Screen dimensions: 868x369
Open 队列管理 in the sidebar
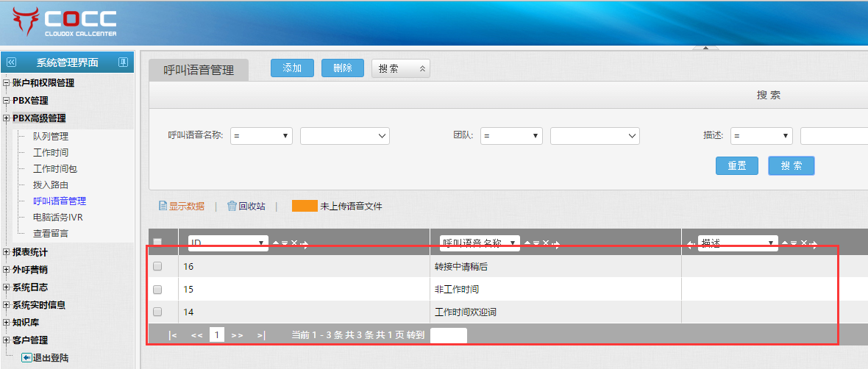51,137
